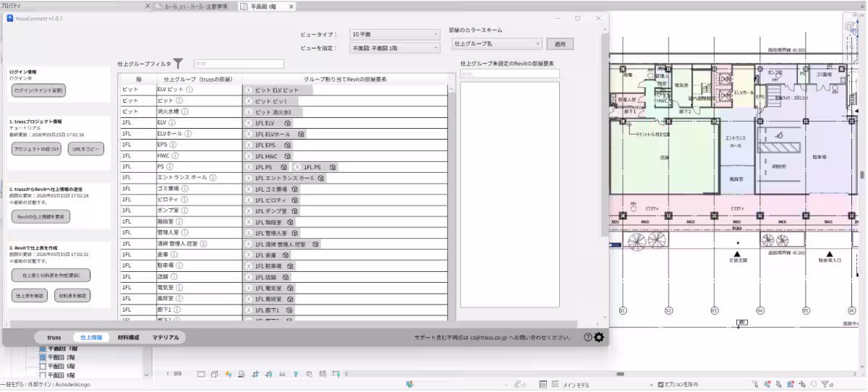Screen dimensions: 868x392
Task: Click info icon beside ELVホール group
Action: pos(188,134)
